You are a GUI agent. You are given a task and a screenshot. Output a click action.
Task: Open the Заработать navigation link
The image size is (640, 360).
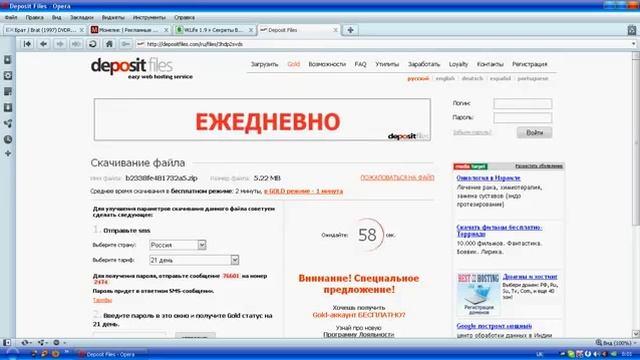coord(424,64)
